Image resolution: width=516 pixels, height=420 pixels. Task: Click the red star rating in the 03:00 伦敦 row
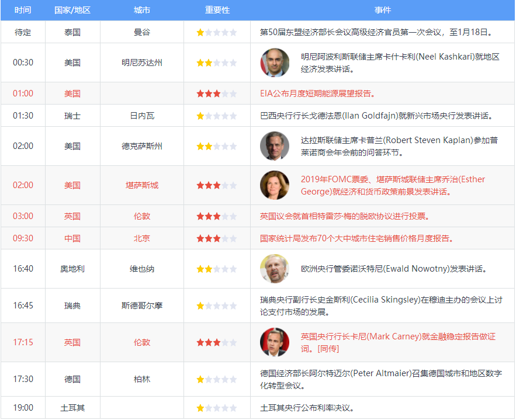[217, 216]
